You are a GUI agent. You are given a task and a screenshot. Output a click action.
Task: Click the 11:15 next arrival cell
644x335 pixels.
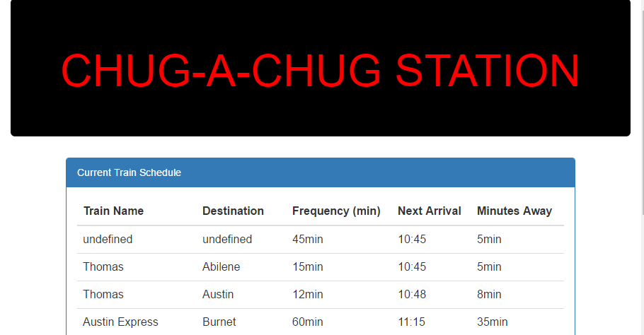pos(411,322)
